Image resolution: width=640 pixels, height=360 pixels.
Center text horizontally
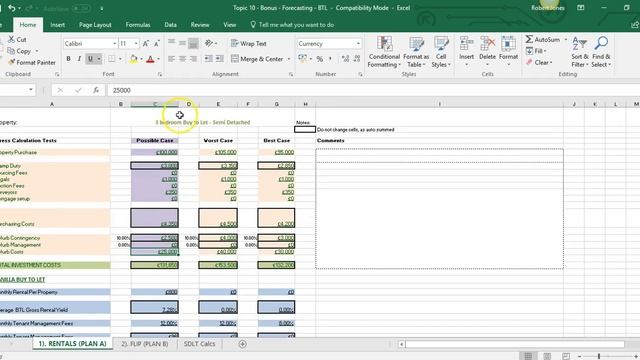pos(182,59)
